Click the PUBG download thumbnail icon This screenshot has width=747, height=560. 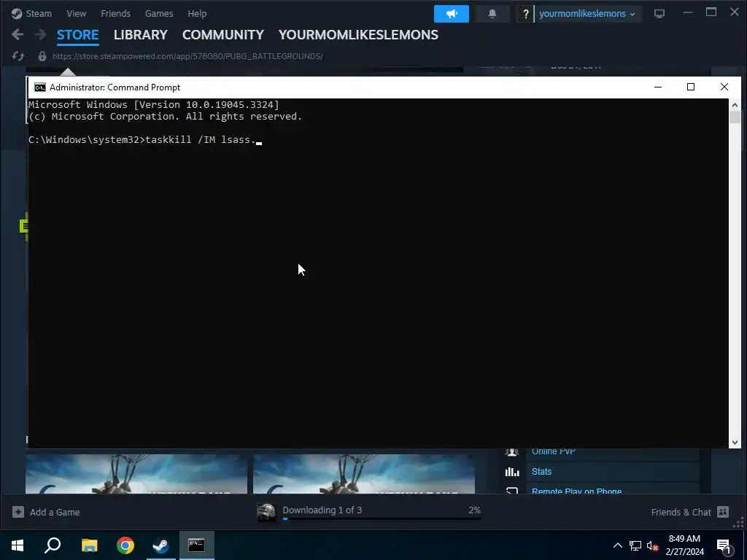point(266,513)
